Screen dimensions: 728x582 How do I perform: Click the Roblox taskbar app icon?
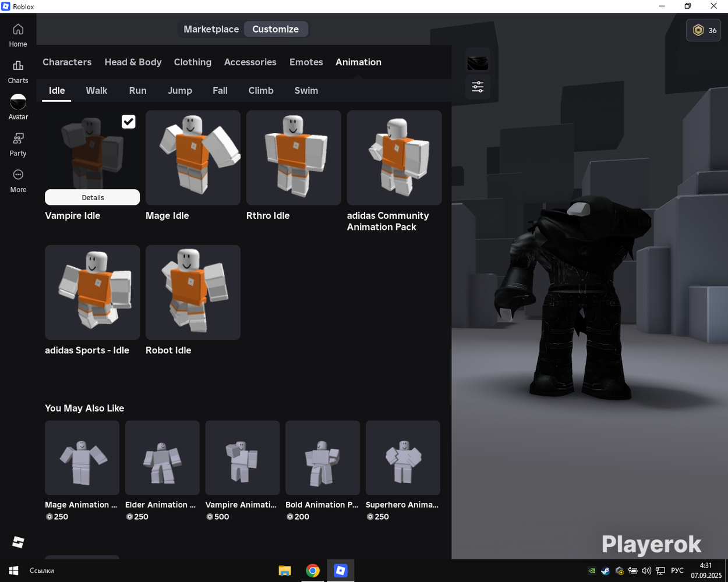[341, 571]
